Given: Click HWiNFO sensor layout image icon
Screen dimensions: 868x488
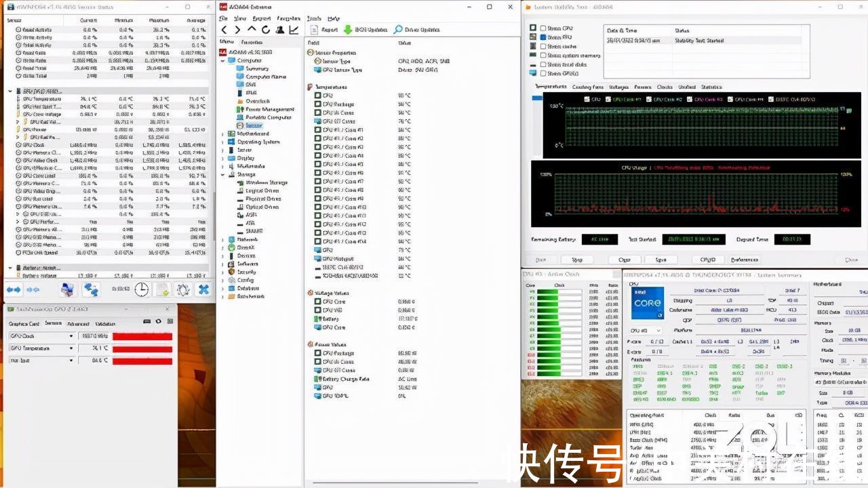Looking at the screenshot, I should pyautogui.click(x=67, y=289).
